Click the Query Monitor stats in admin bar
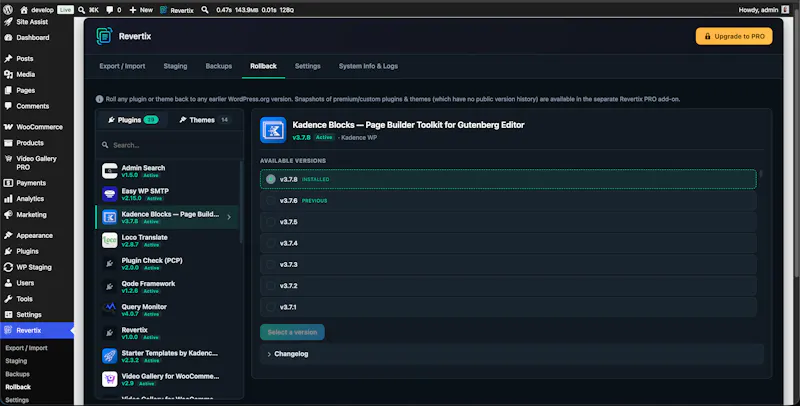This screenshot has height=406, width=800. coord(255,10)
